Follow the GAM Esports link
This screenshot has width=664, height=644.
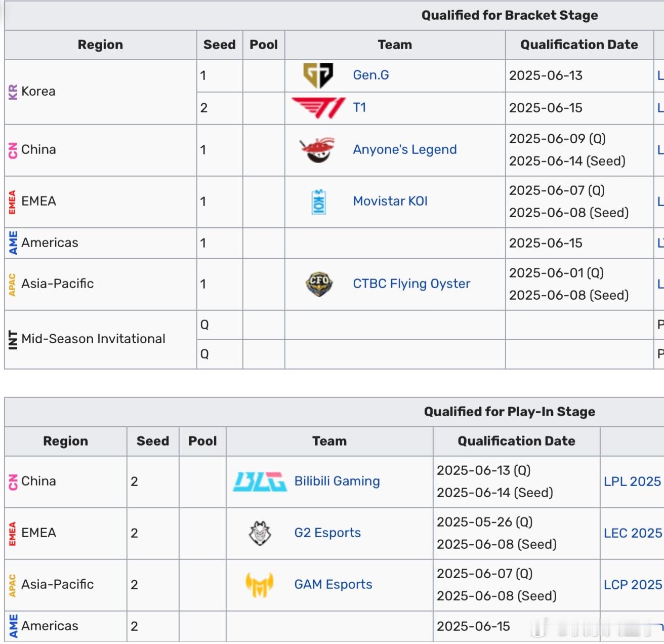(333, 584)
